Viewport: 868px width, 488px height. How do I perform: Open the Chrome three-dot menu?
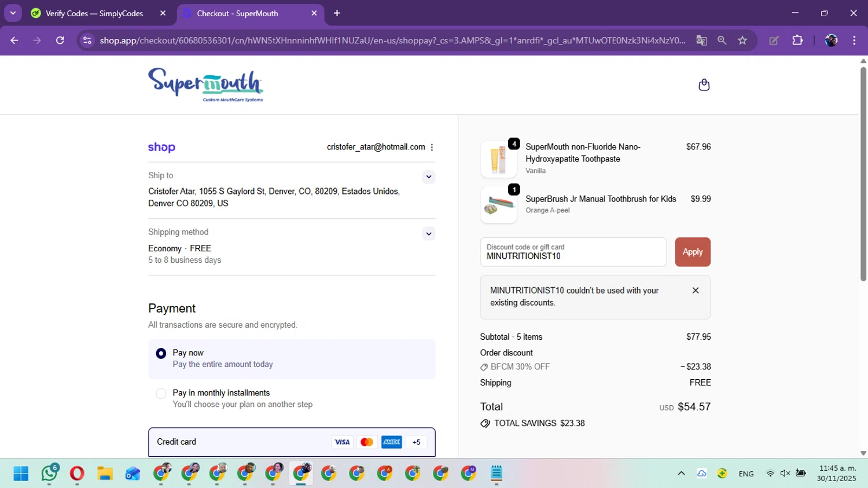[854, 40]
